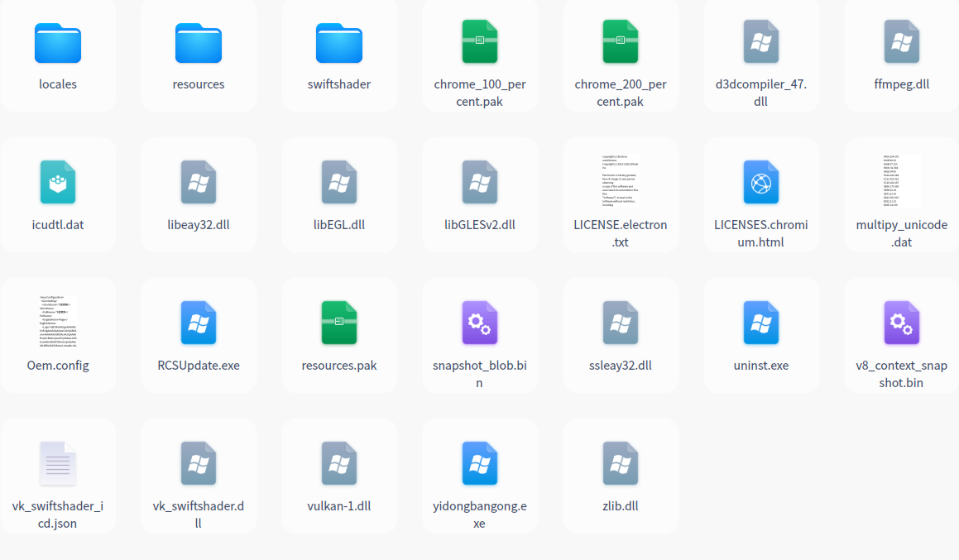
Task: Select the multipy_unicode.dat preview thumbnail
Action: pyautogui.click(x=902, y=181)
